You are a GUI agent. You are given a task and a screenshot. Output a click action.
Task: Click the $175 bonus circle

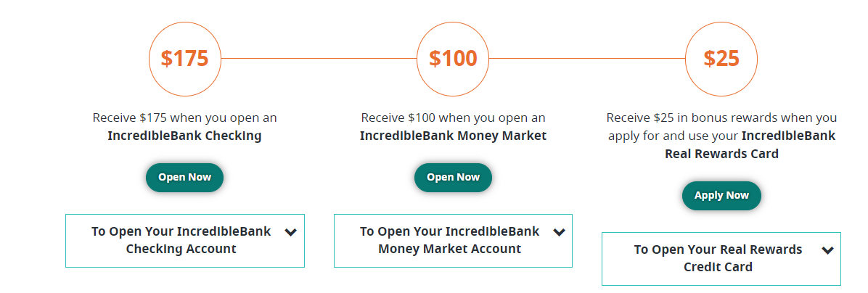[185, 58]
